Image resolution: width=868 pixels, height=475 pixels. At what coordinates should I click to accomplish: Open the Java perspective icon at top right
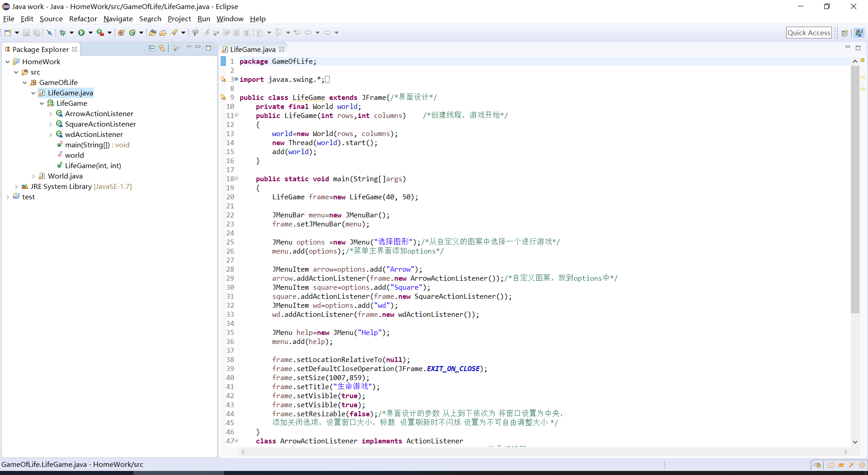859,33
